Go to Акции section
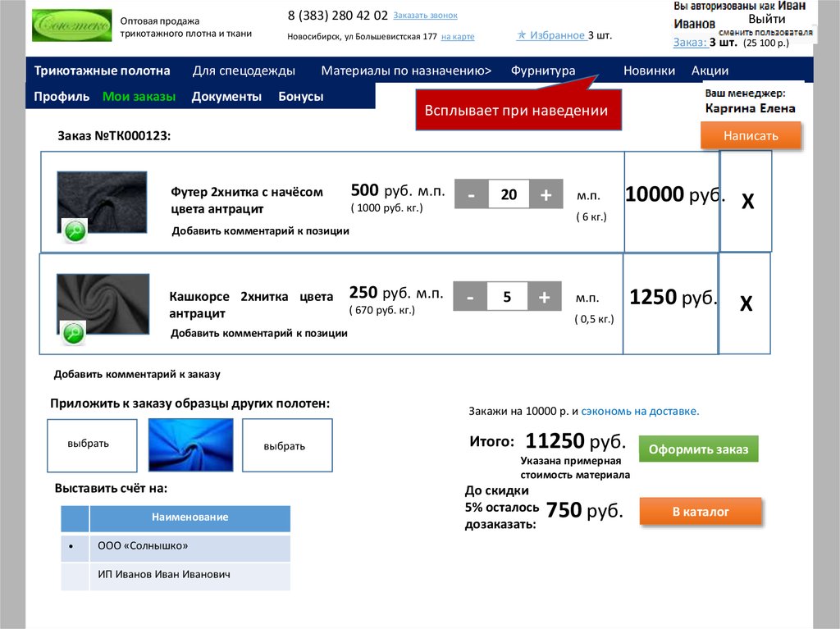The width and height of the screenshot is (840, 629). pos(710,71)
